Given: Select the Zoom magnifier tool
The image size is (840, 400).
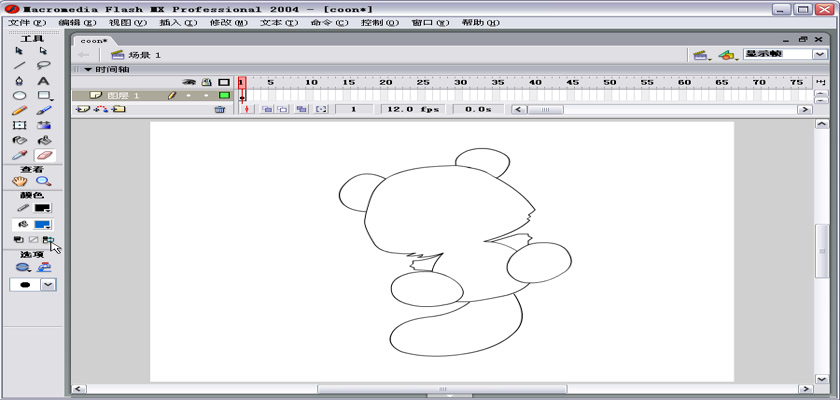Looking at the screenshot, I should coord(44,181).
